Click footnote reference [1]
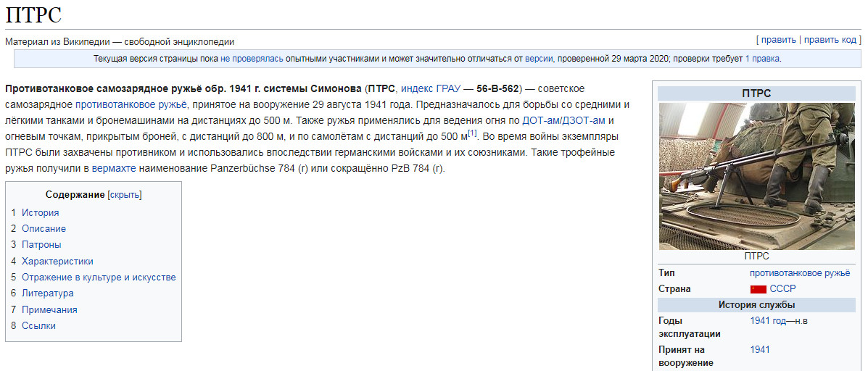The height and width of the screenshot is (371, 868). coord(472,133)
